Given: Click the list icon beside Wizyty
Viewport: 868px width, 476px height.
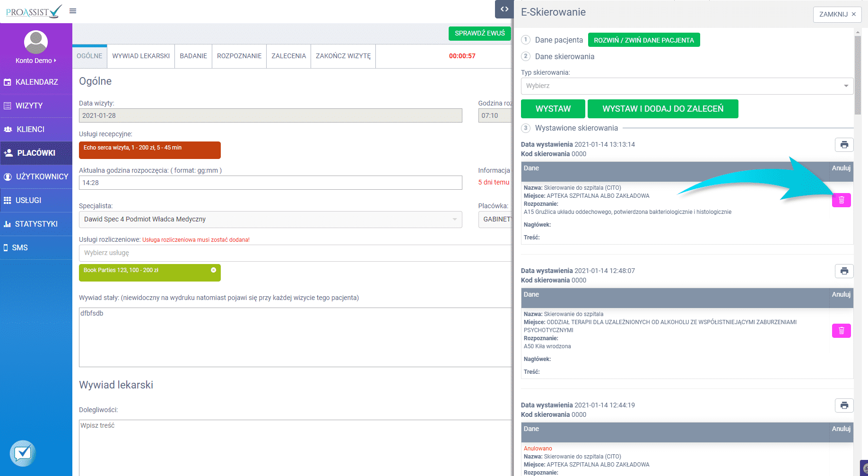Looking at the screenshot, I should click(x=7, y=106).
